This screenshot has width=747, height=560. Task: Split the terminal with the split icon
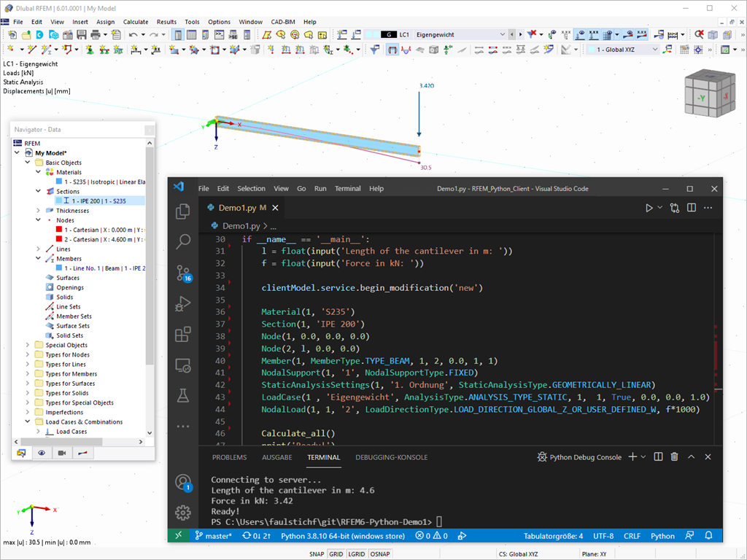point(657,456)
